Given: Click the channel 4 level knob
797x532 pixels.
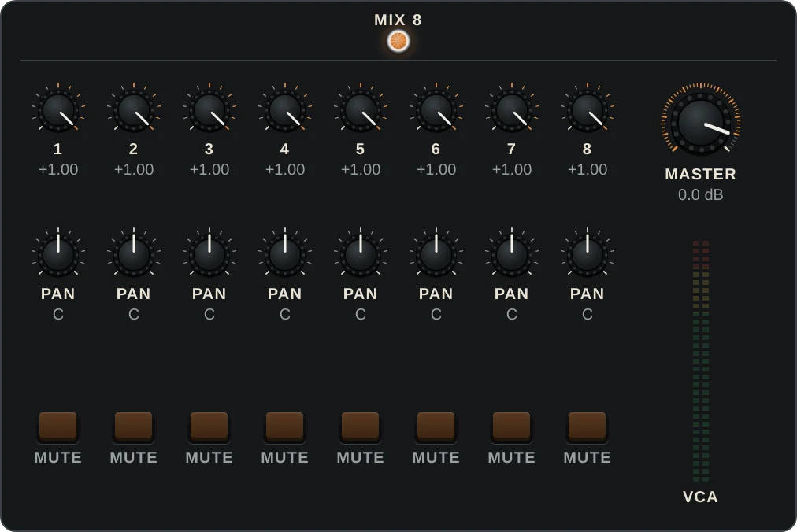Looking at the screenshot, I should coord(284,110).
